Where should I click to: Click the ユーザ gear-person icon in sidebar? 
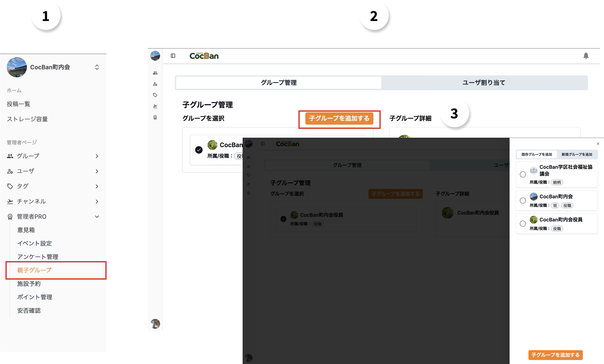[x=10, y=171]
